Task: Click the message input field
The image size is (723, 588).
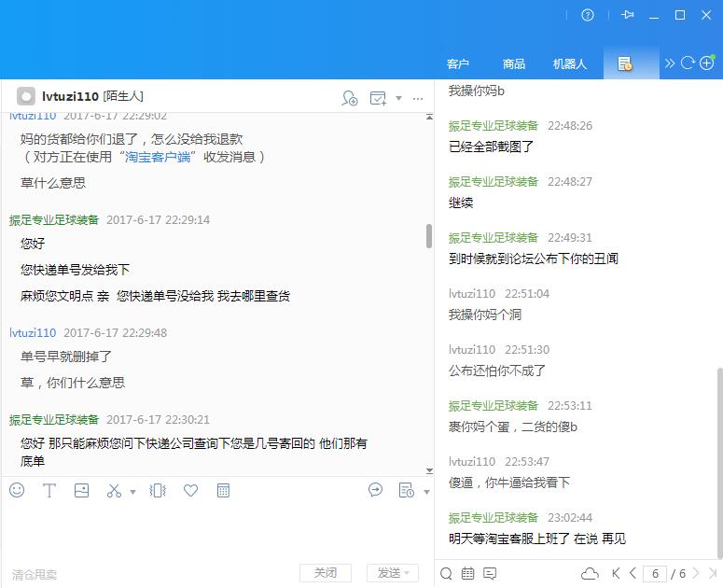Action: (216, 533)
